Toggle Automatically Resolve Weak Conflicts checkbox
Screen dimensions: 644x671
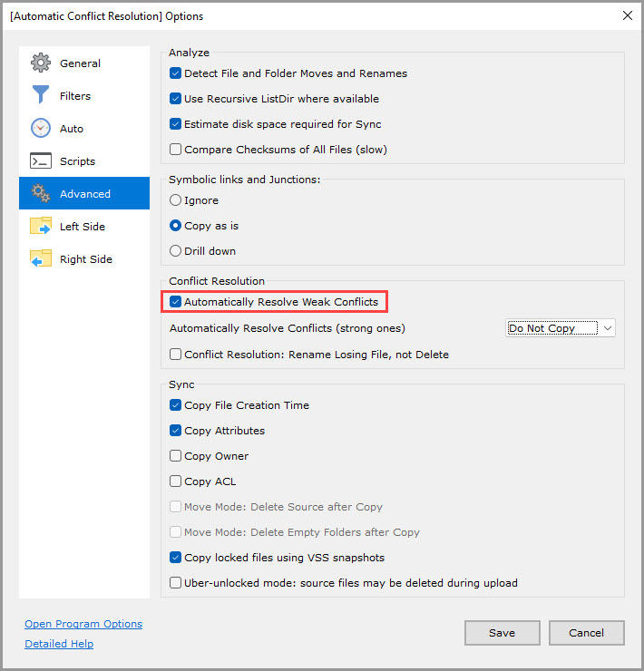[x=175, y=301]
